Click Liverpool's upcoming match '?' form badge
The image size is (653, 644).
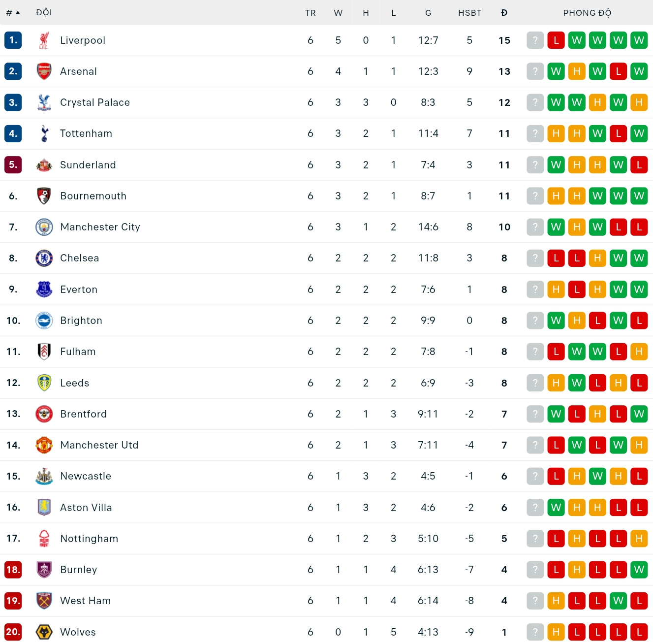(x=535, y=40)
